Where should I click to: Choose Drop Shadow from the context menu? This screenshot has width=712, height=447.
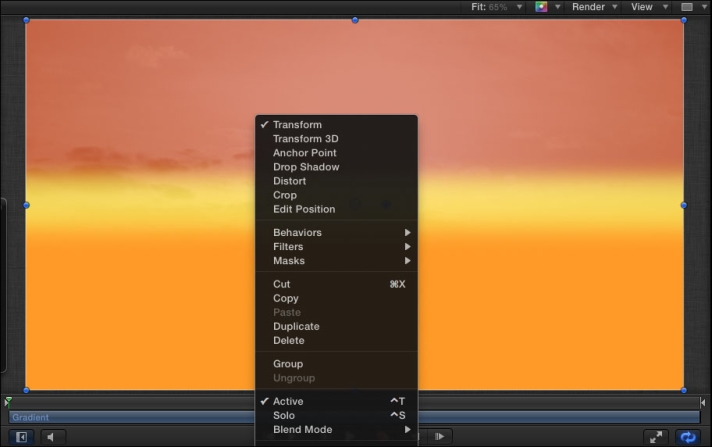[x=306, y=167]
